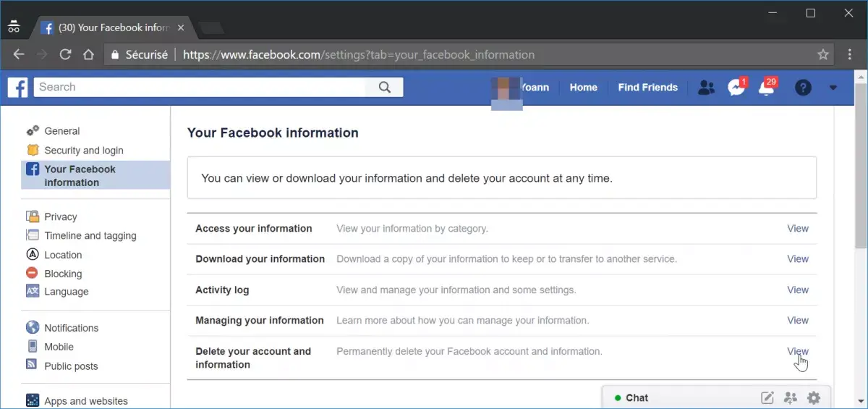Click the Notifications globe icon in sidebar
The image size is (868, 409).
[x=33, y=327]
